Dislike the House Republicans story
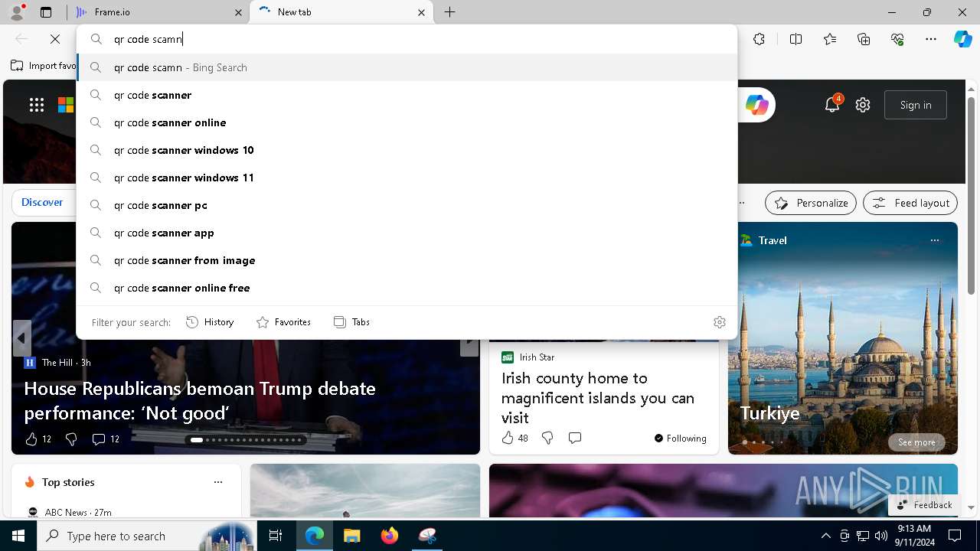Screen dimensions: 980x551 71,439
